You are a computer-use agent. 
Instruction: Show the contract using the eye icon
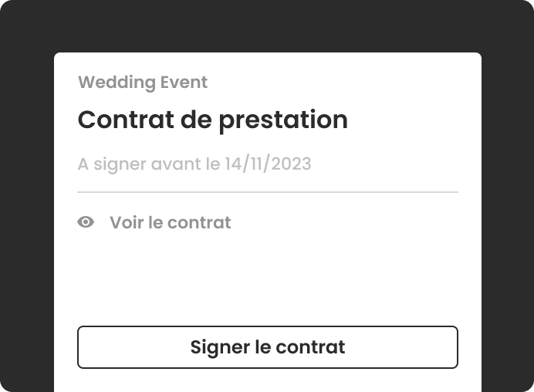coord(86,222)
